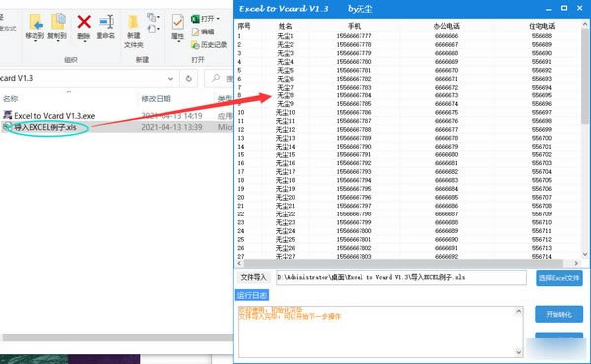The width and height of the screenshot is (591, 364).
Task: Sort by 名称 column header in Explorer
Action: (x=10, y=99)
